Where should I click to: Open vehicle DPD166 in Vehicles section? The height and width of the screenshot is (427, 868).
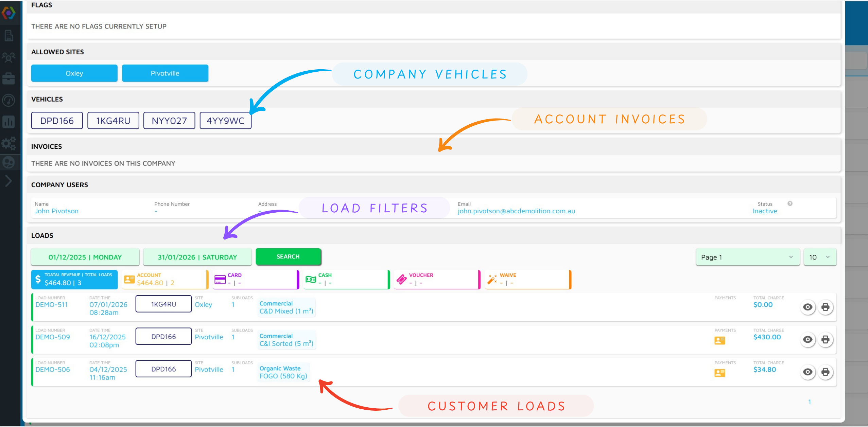[x=57, y=121]
